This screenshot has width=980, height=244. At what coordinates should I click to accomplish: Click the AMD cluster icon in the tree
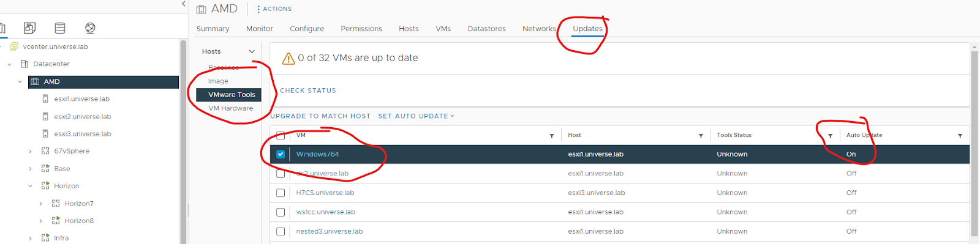pos(35,81)
